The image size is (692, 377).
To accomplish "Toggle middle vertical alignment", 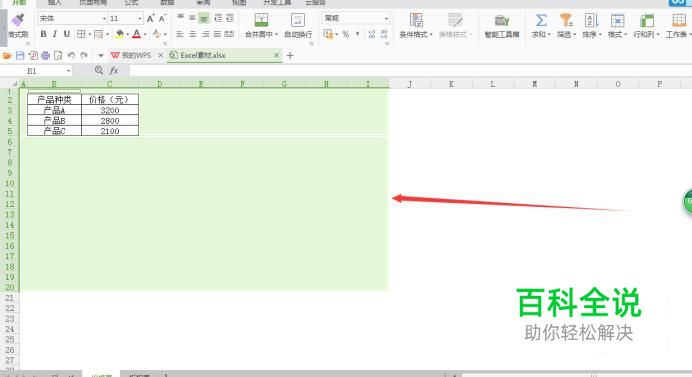I will (192, 18).
